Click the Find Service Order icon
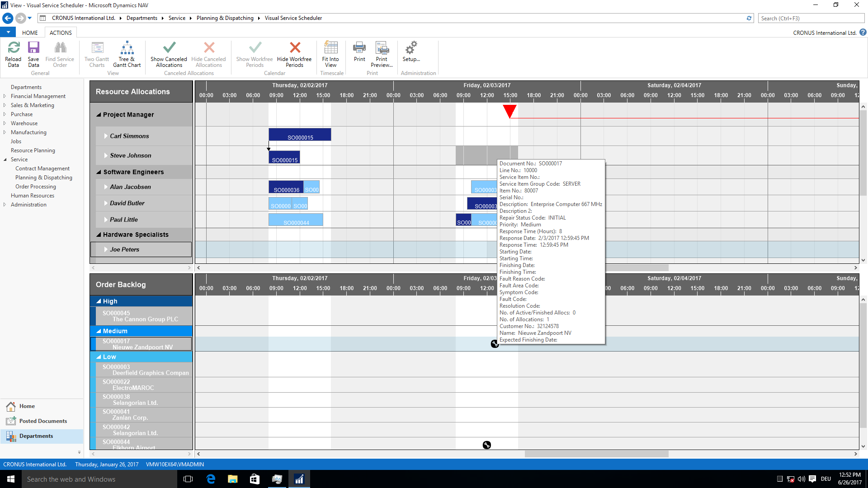The height and width of the screenshot is (488, 868). [60, 54]
